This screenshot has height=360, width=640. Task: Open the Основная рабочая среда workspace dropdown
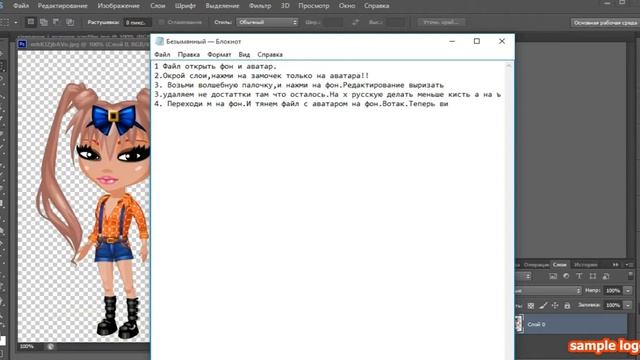click(605, 23)
